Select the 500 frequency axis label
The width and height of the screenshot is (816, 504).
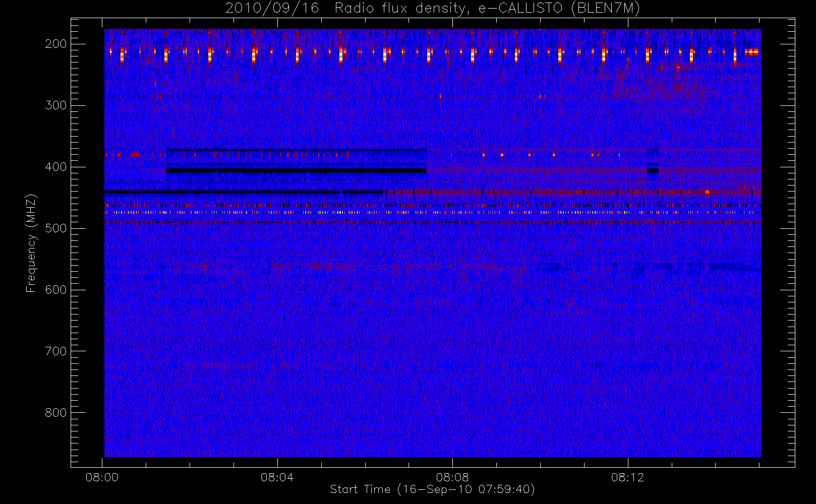click(55, 228)
